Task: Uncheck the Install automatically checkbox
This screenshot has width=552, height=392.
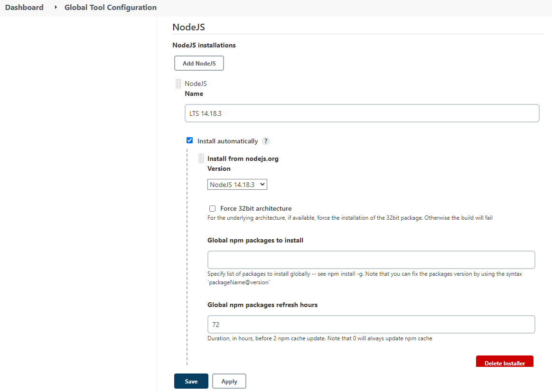Action: (190, 140)
